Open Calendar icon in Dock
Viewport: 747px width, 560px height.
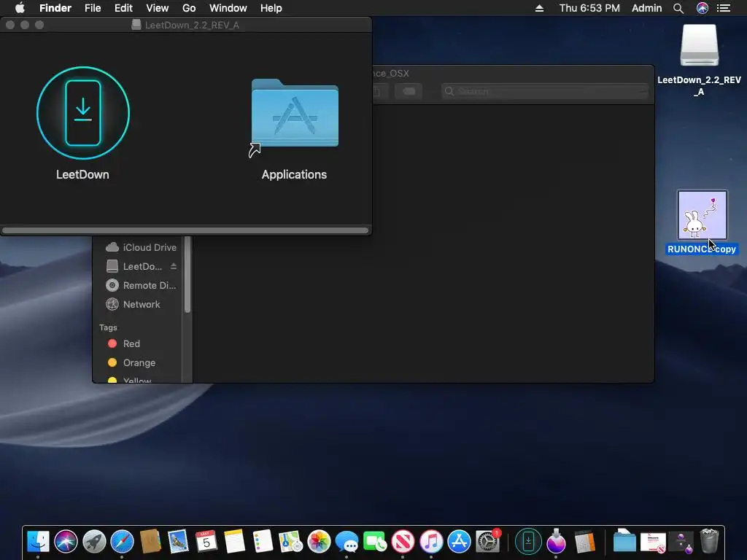pyautogui.click(x=206, y=542)
